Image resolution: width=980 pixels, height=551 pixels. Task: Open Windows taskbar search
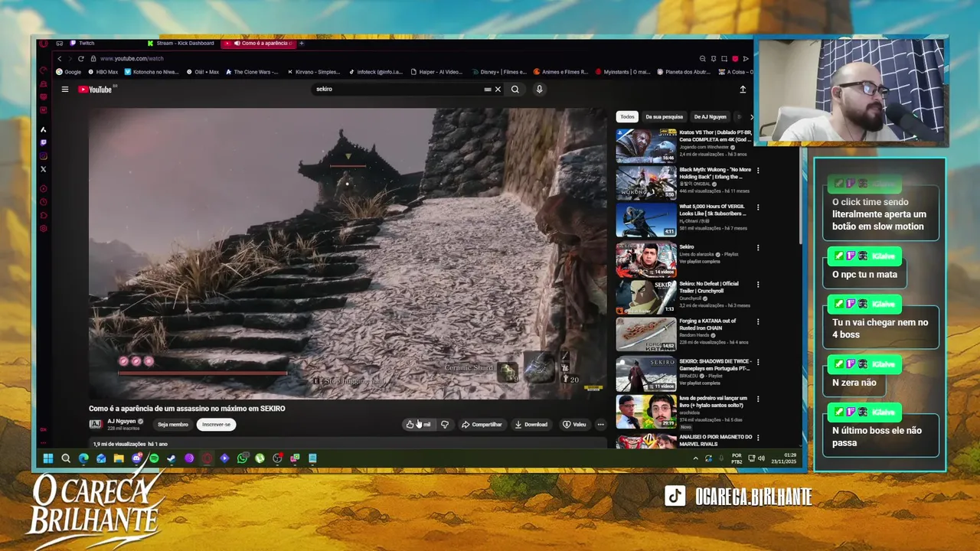66,459
